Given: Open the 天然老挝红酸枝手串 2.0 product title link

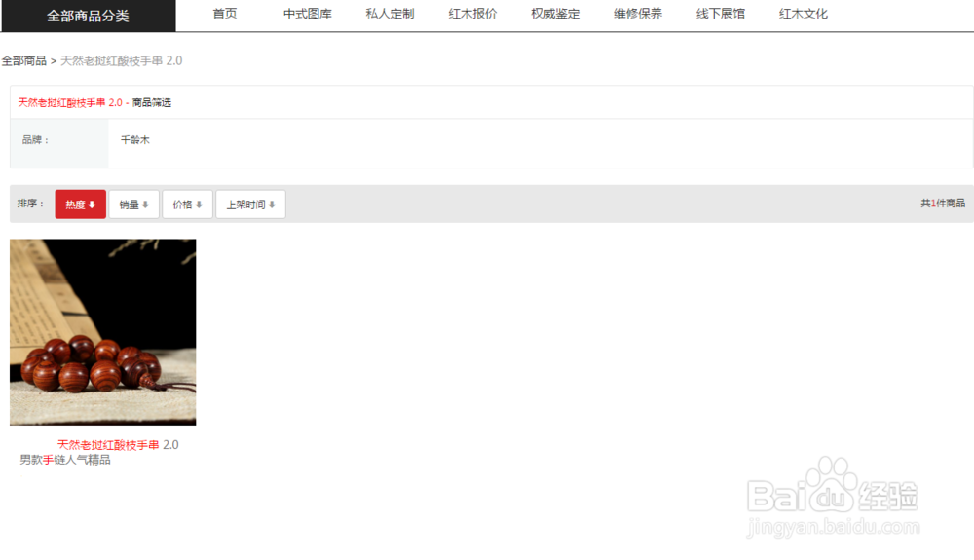Looking at the screenshot, I should coord(118,445).
